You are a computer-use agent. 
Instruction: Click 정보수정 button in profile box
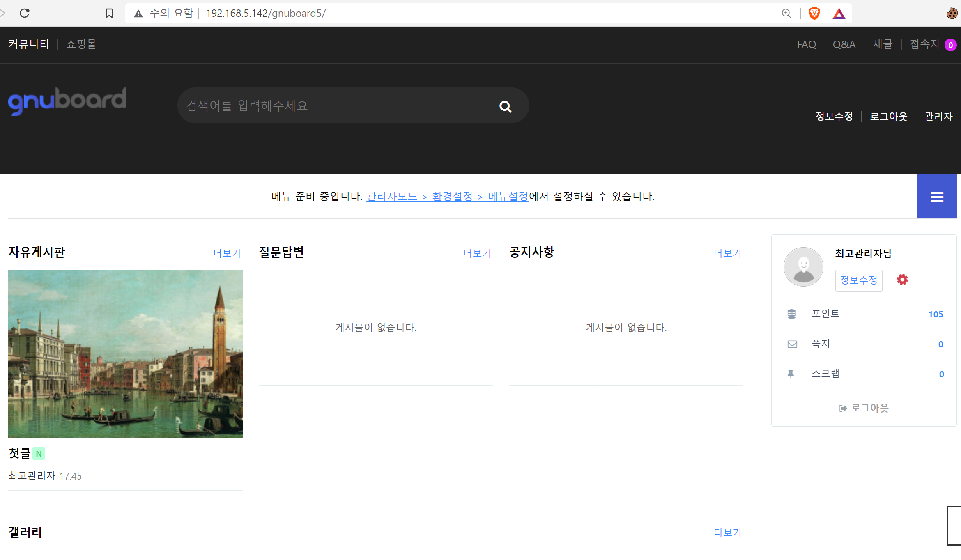[x=858, y=280]
